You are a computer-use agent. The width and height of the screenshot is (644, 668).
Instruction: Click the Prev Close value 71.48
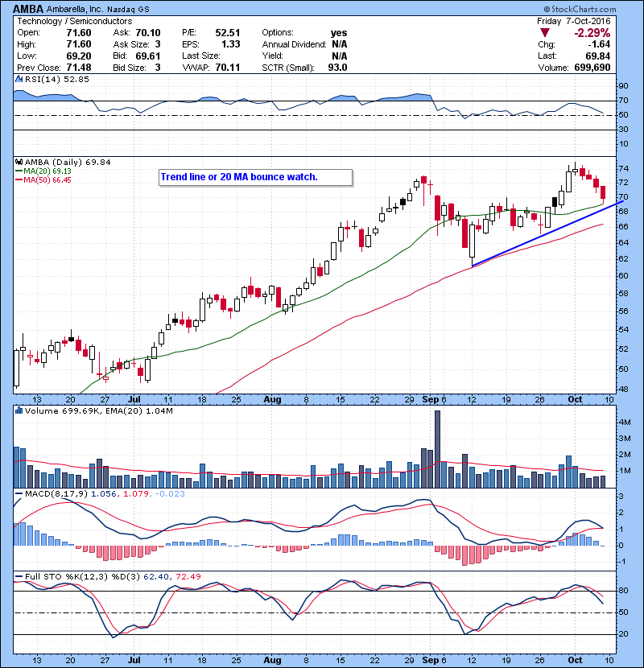[79, 68]
